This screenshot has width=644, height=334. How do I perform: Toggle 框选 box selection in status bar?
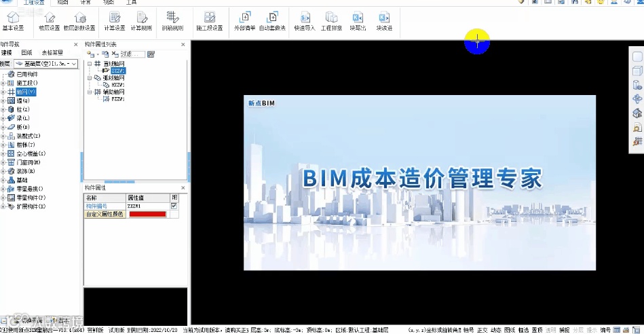pyautogui.click(x=523, y=330)
